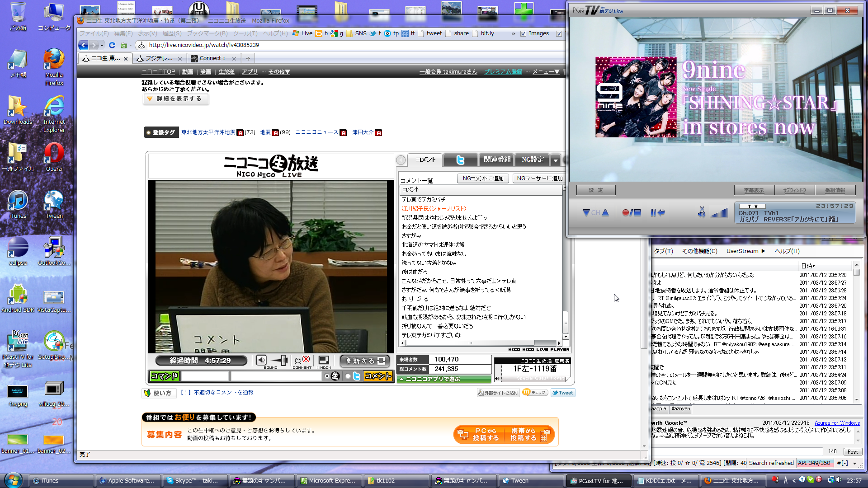
Task: Expand ニコニコアプリで遊ぶ bar
Action: [x=444, y=379]
